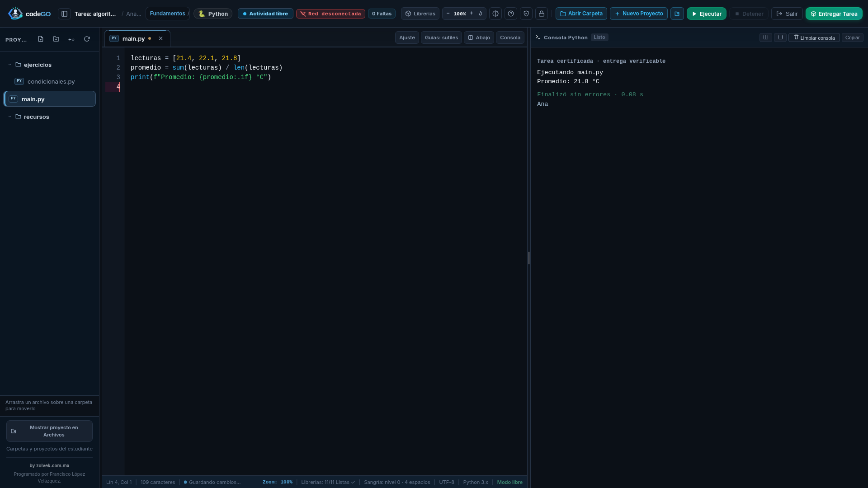Toggle the Consola visibility button
Screen dimensions: 868x488
[510, 38]
